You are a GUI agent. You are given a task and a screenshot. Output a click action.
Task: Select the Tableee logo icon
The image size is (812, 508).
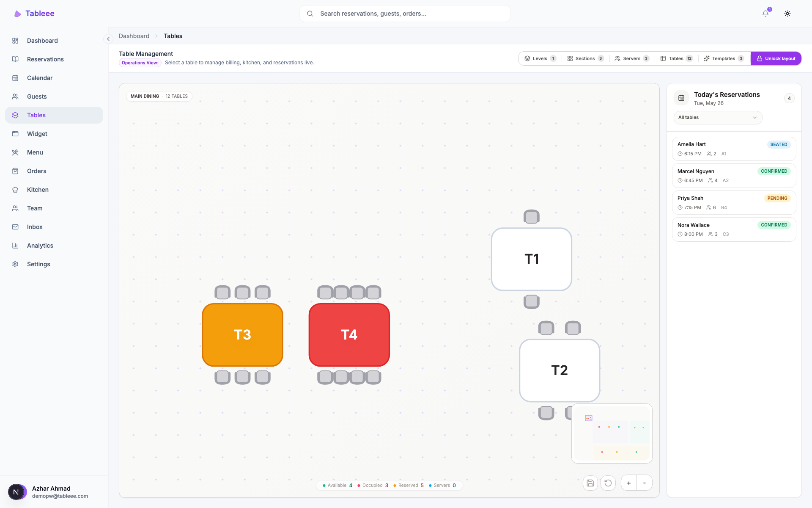[x=17, y=14]
